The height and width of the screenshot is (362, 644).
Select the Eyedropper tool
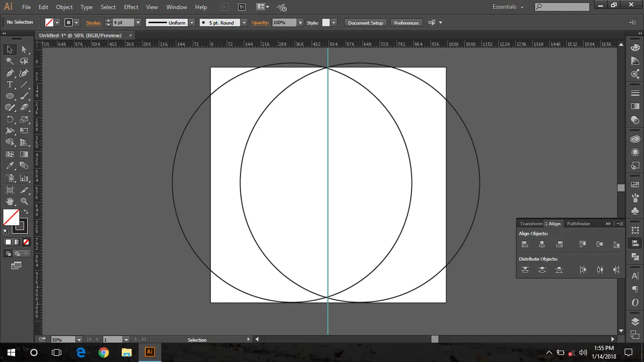[10, 166]
